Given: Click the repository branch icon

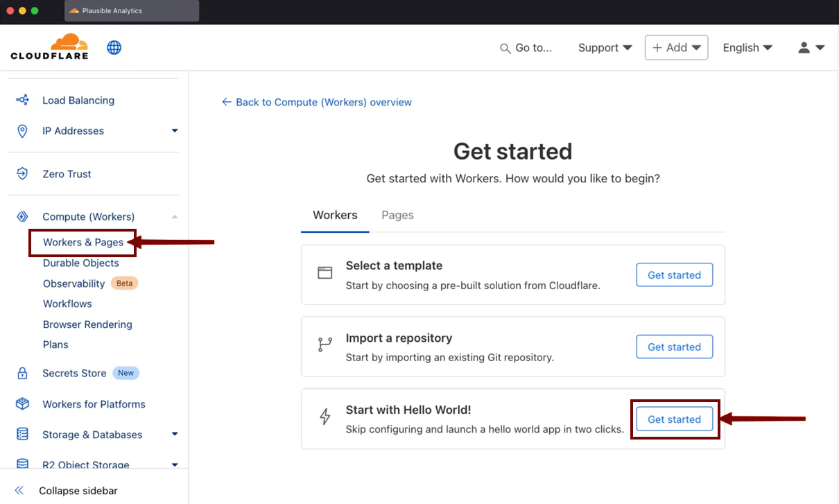Looking at the screenshot, I should (325, 345).
